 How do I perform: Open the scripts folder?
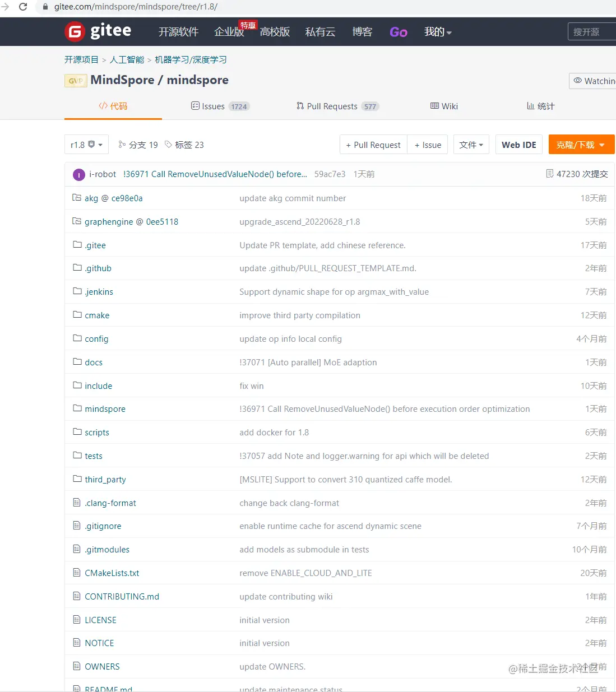coord(97,433)
